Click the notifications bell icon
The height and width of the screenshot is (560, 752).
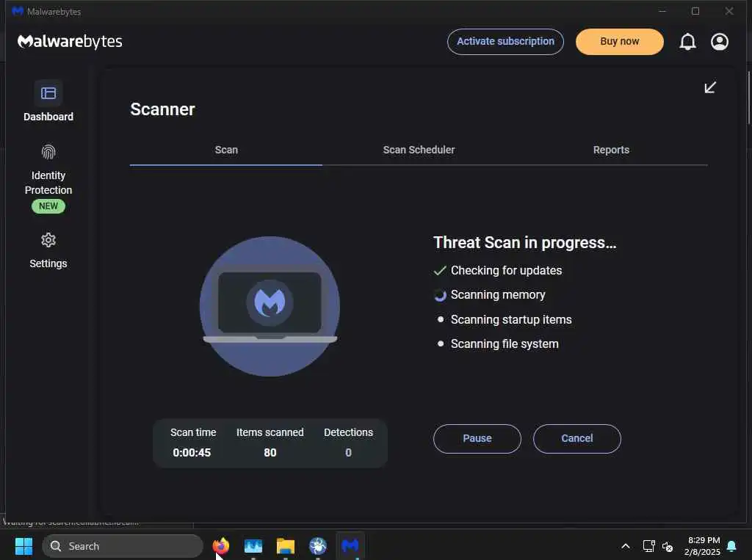687,42
